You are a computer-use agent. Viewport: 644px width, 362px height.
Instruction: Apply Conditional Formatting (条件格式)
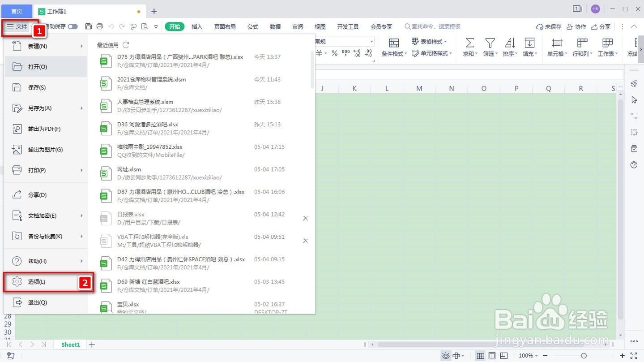393,47
